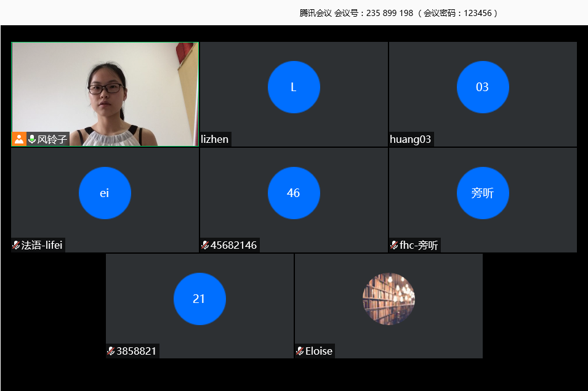Click the blue "21" avatar circle

click(x=199, y=299)
